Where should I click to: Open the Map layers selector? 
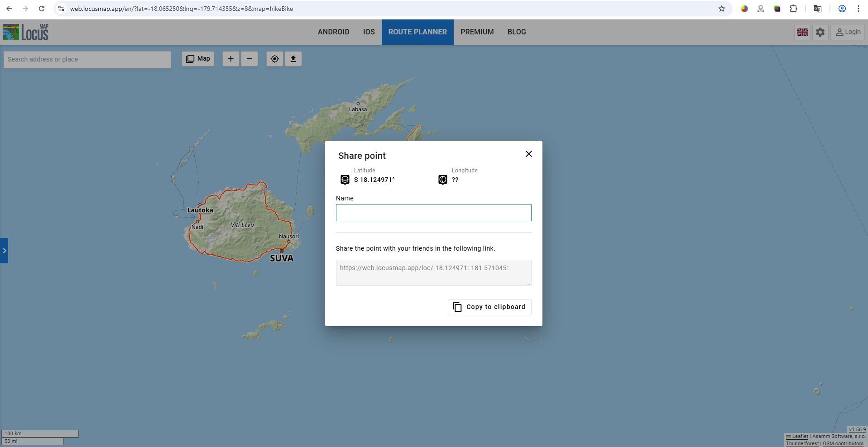pos(198,59)
